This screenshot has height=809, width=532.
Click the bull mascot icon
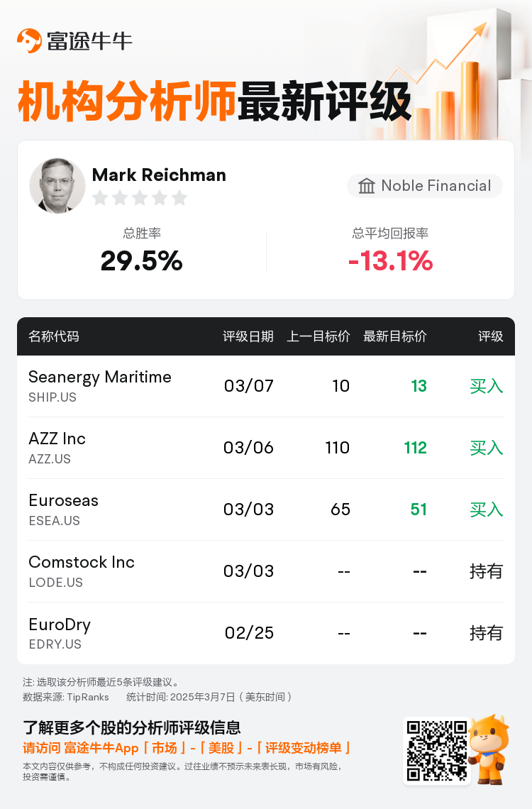489,749
